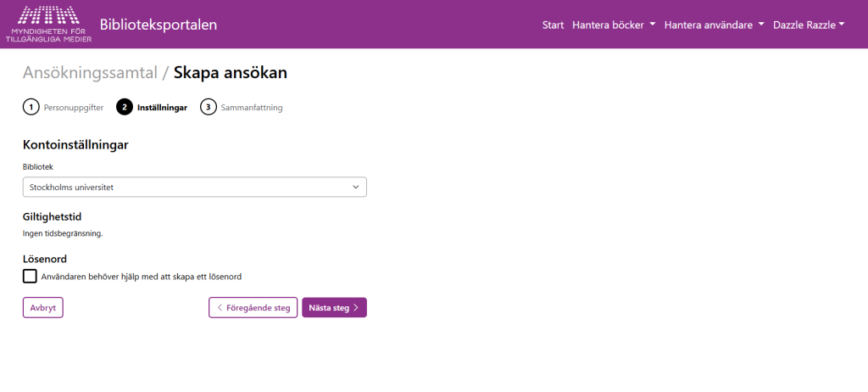Click the chevron arrow in the Bibliotek field

coord(356,187)
